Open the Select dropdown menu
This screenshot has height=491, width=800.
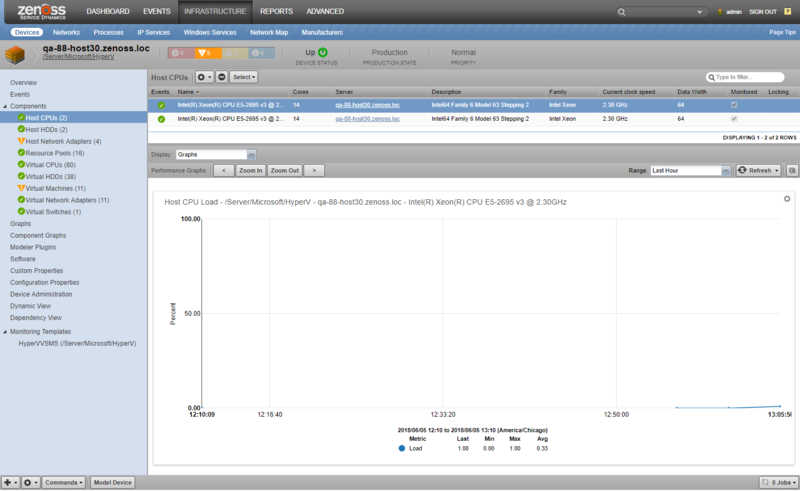point(244,77)
